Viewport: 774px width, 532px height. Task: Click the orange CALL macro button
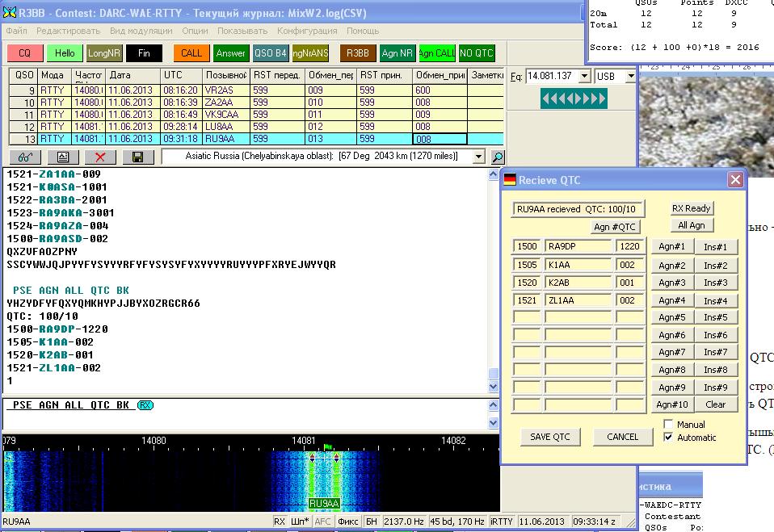point(191,53)
